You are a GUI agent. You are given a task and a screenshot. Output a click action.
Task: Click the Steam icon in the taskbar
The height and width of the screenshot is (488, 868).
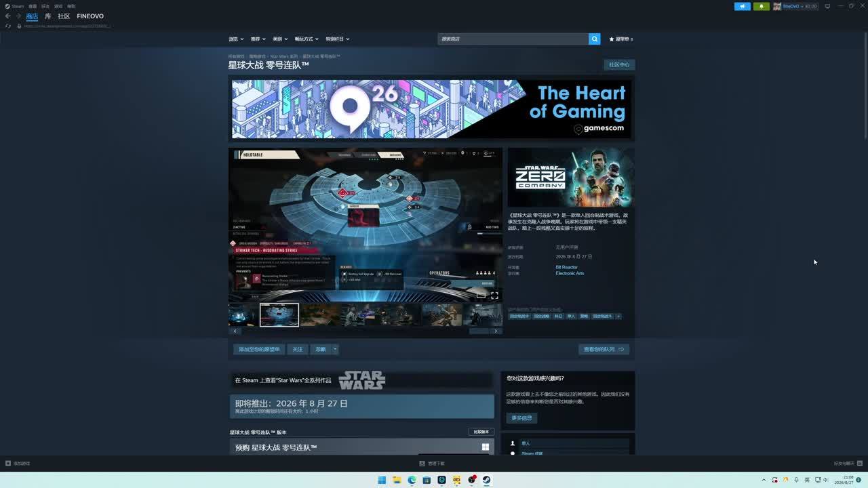[x=486, y=480]
